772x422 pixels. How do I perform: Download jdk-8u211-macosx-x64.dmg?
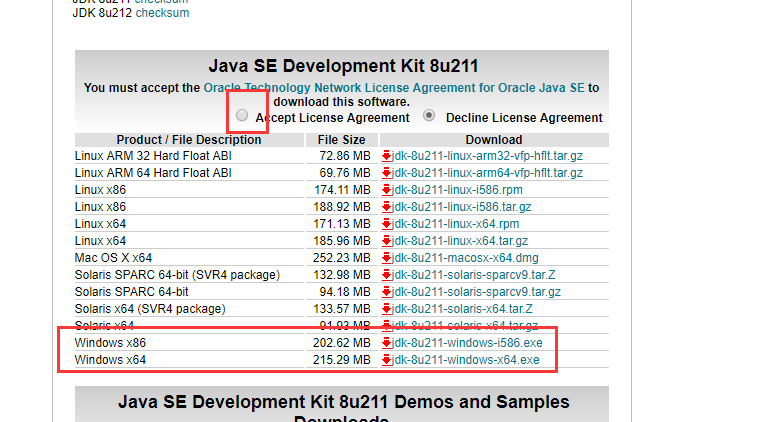click(465, 258)
